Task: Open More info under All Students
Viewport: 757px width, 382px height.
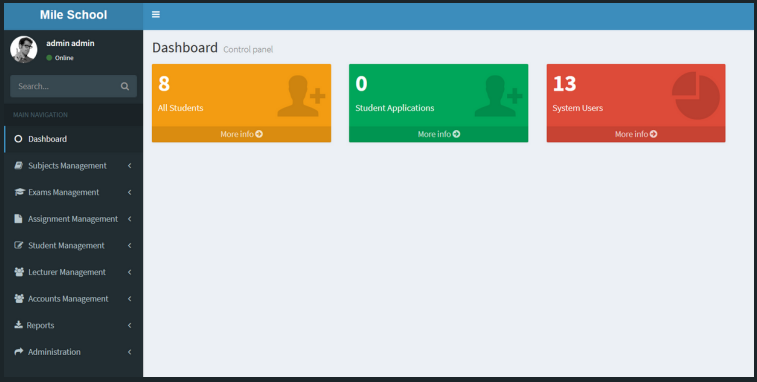Action: pyautogui.click(x=241, y=134)
